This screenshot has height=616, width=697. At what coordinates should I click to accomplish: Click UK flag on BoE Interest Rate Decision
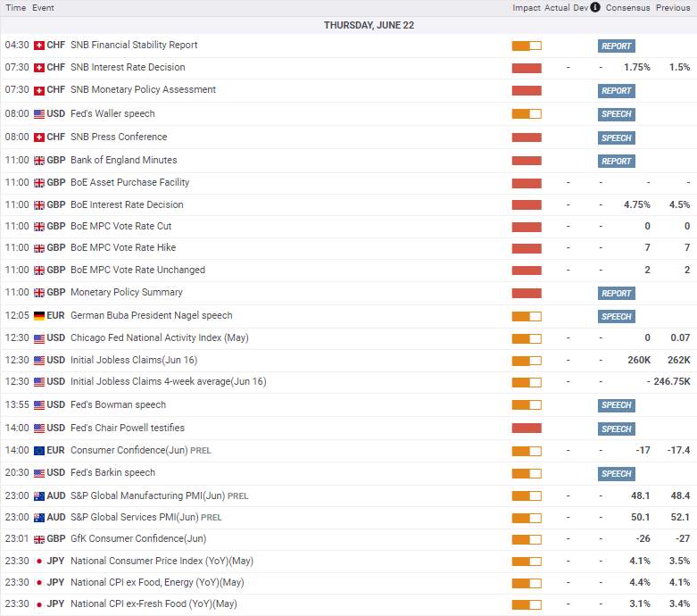39,205
